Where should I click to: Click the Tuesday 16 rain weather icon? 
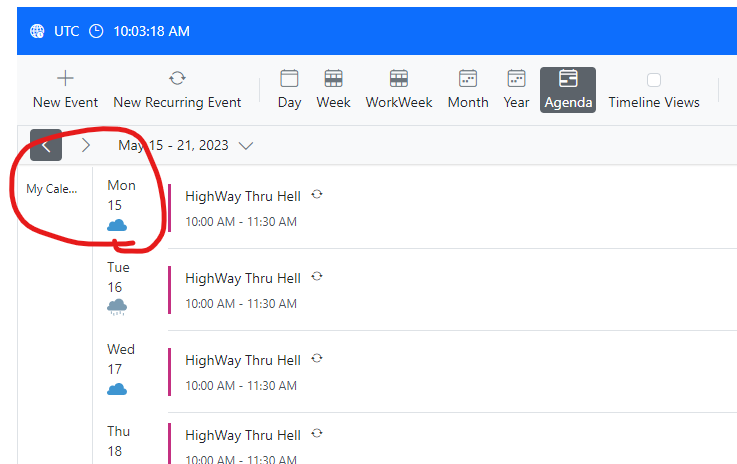click(117, 307)
